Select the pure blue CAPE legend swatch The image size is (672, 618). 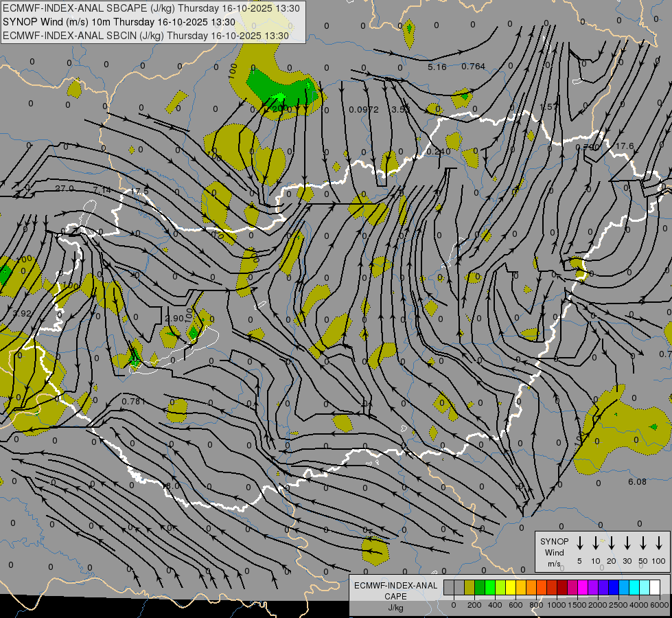coord(613,587)
